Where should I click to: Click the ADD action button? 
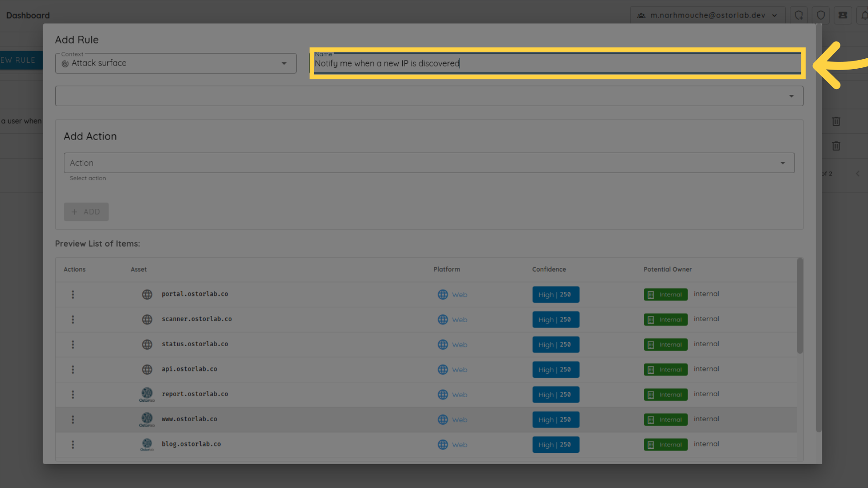(86, 212)
